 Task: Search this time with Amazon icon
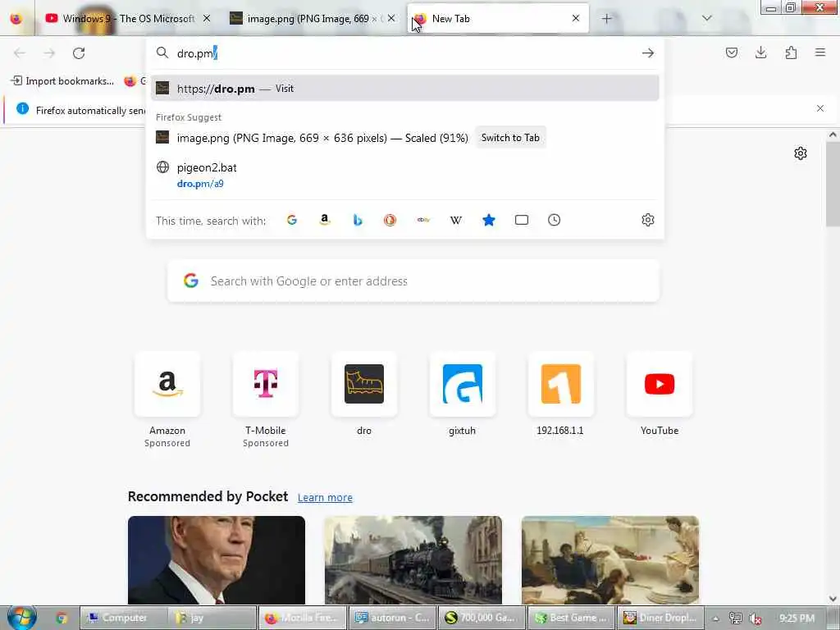coord(325,220)
